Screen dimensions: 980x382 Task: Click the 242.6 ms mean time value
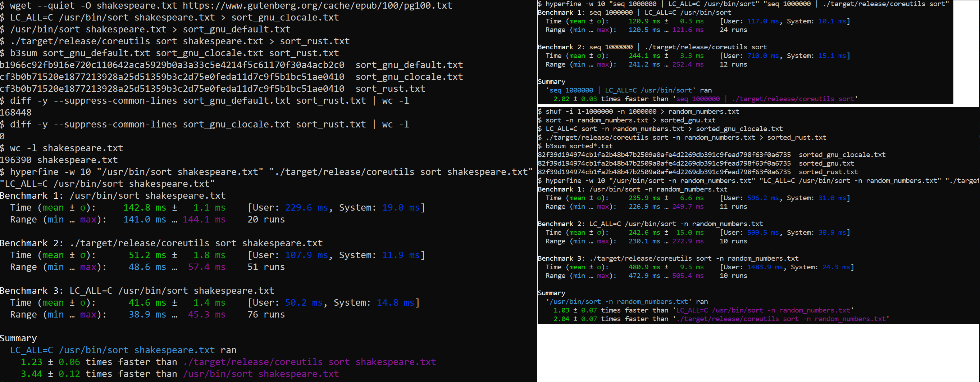pos(644,233)
